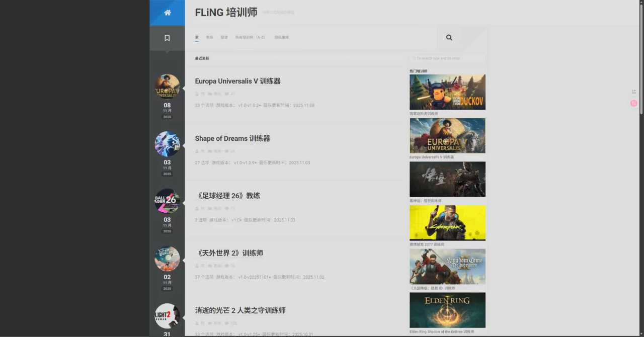Open the third navigation menu item
The width and height of the screenshot is (644, 337).
click(224, 37)
